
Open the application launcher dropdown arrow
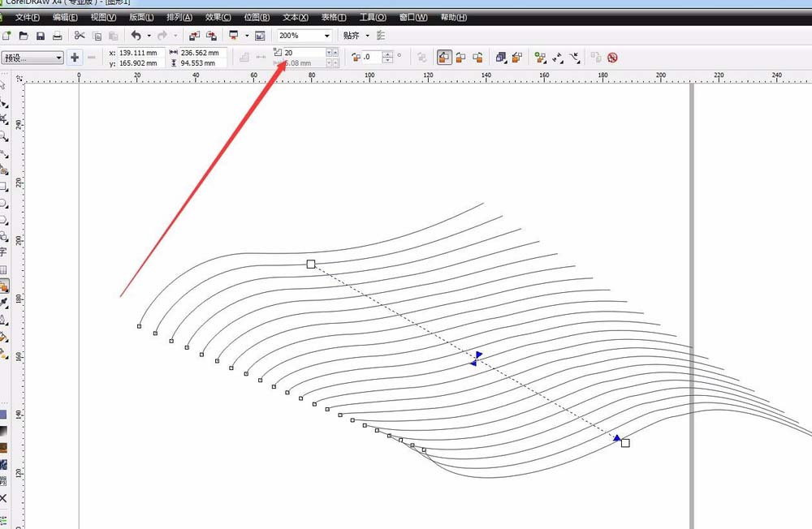pyautogui.click(x=247, y=36)
